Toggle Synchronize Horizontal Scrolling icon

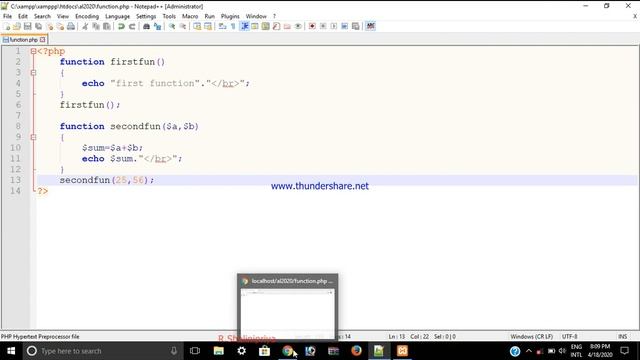208,26
